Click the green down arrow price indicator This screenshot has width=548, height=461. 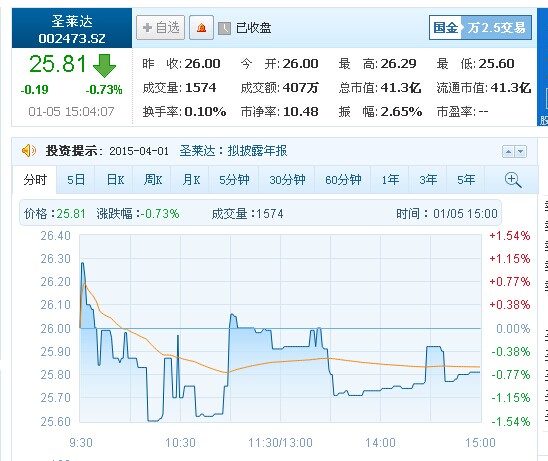pos(104,65)
